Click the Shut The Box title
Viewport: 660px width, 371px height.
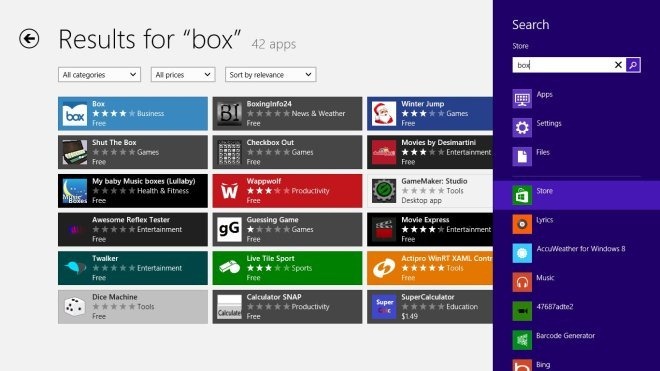(114, 142)
